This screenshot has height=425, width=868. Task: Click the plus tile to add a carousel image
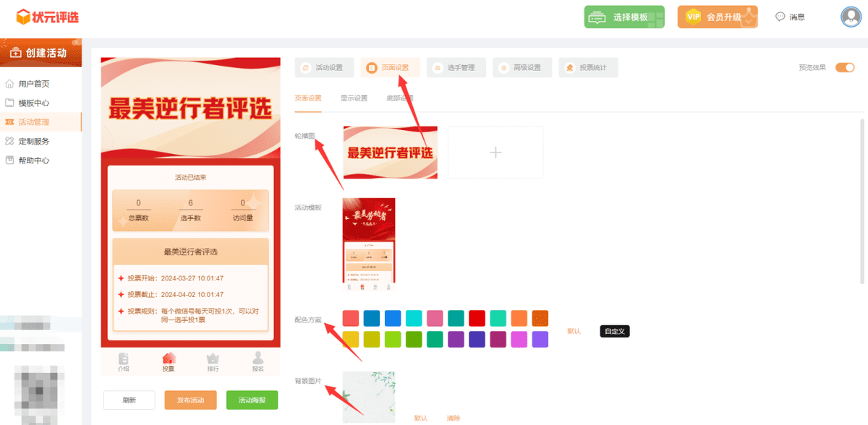tap(495, 153)
